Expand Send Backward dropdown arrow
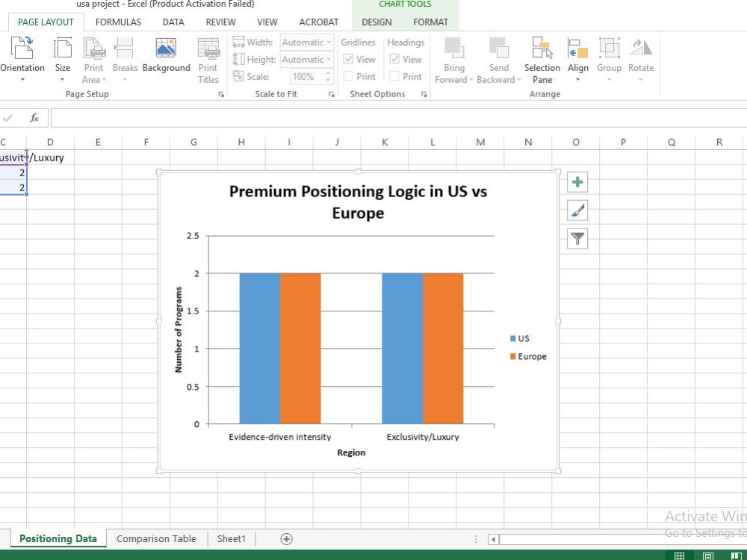 pos(519,80)
